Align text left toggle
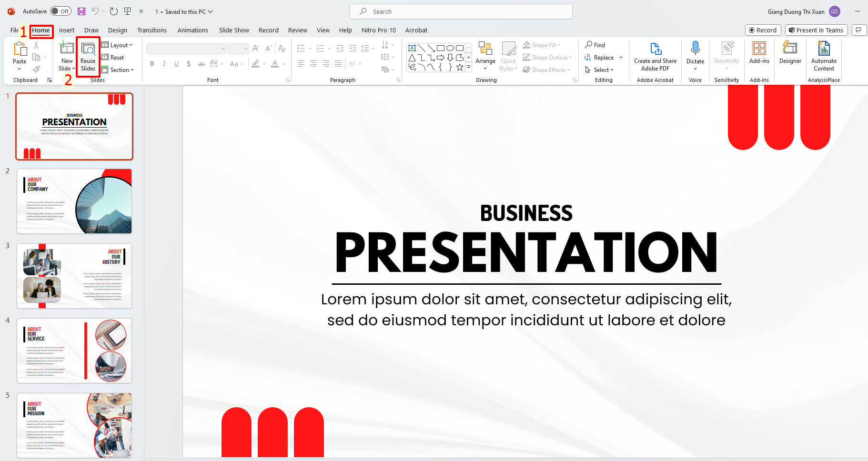868x461 pixels. [301, 64]
